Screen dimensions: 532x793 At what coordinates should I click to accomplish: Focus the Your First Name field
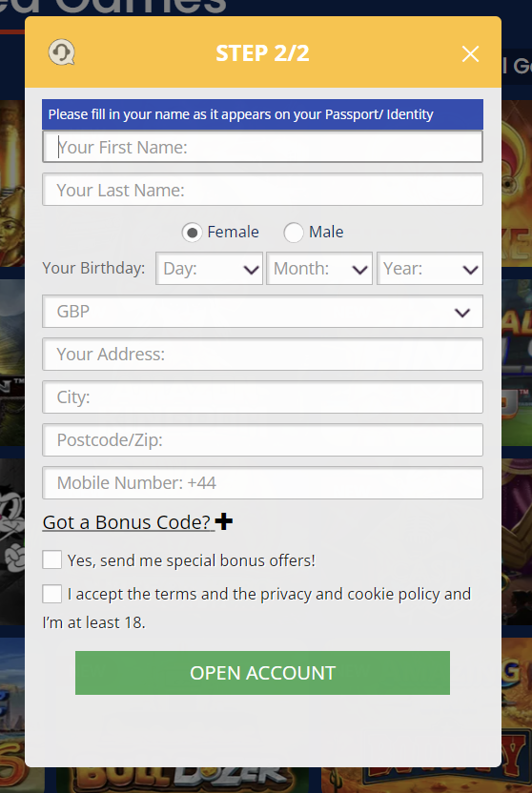point(262,147)
